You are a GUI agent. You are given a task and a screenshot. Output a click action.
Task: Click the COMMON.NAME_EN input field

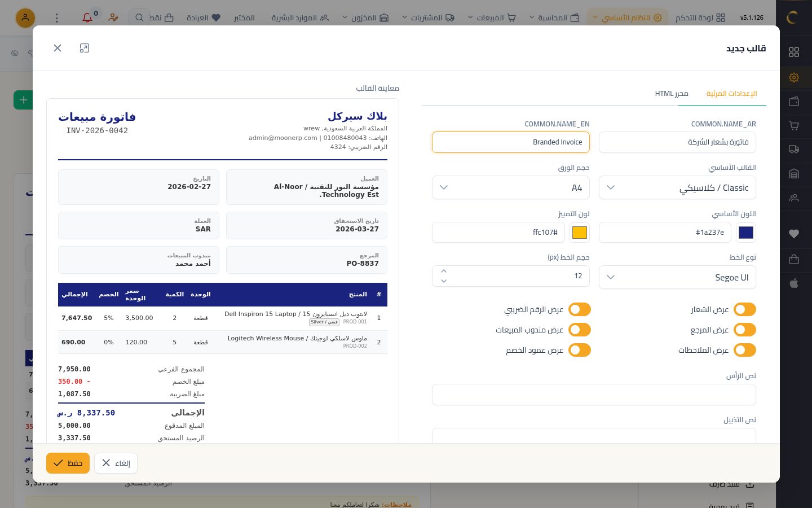(511, 142)
